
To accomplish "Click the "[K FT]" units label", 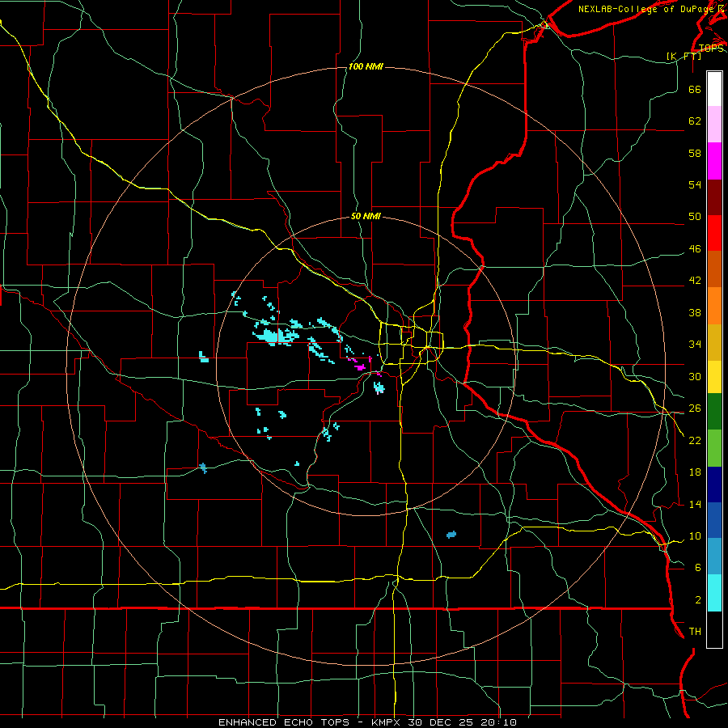I will click(684, 56).
